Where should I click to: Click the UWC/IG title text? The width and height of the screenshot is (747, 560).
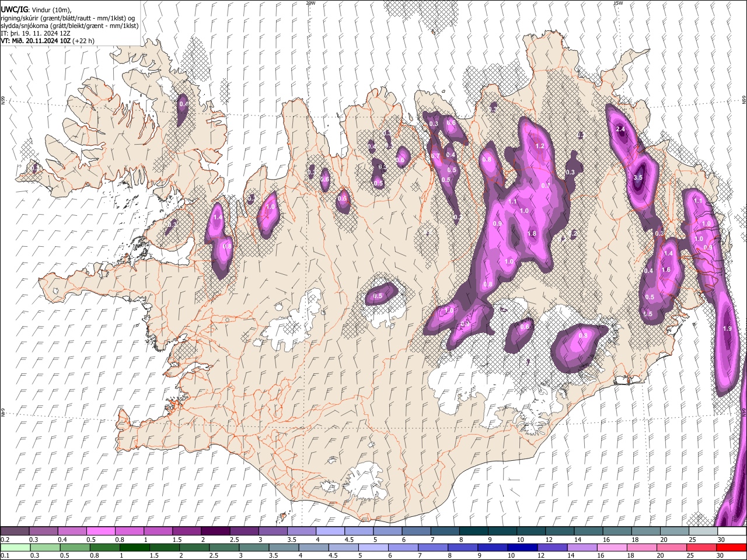(14, 9)
